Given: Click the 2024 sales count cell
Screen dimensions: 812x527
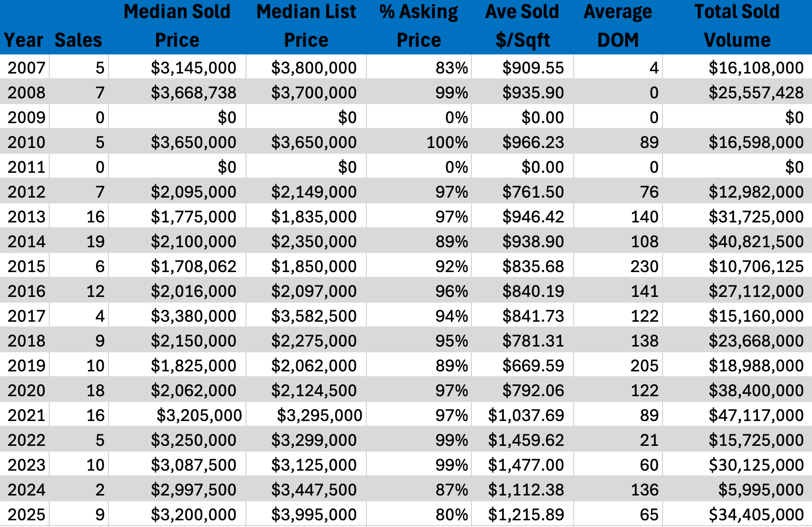Looking at the screenshot, I should pyautogui.click(x=99, y=490).
